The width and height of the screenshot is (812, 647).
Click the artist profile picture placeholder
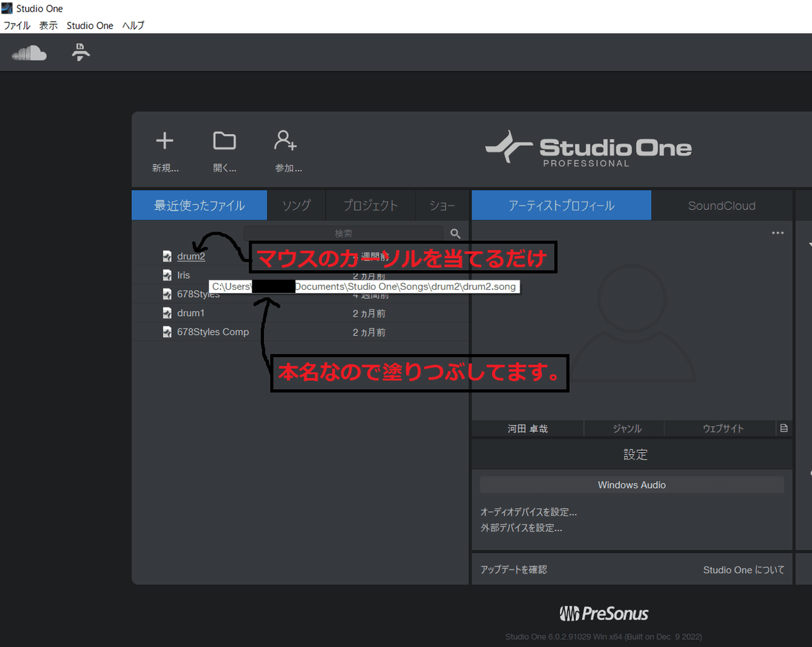(x=632, y=323)
